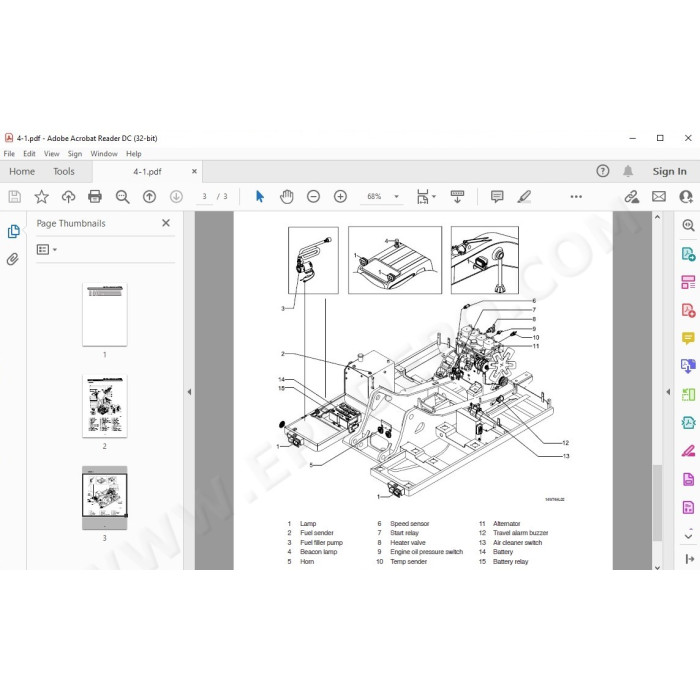Image resolution: width=700 pixels, height=700 pixels.
Task: Click the current page number field
Action: [204, 196]
